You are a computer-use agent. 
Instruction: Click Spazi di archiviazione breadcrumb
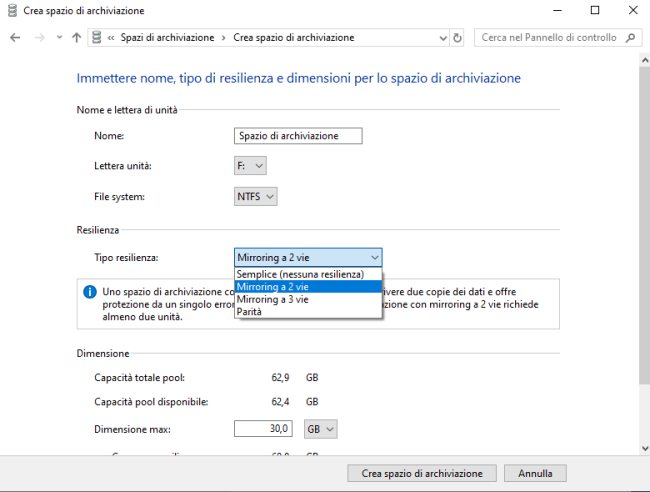(167, 38)
